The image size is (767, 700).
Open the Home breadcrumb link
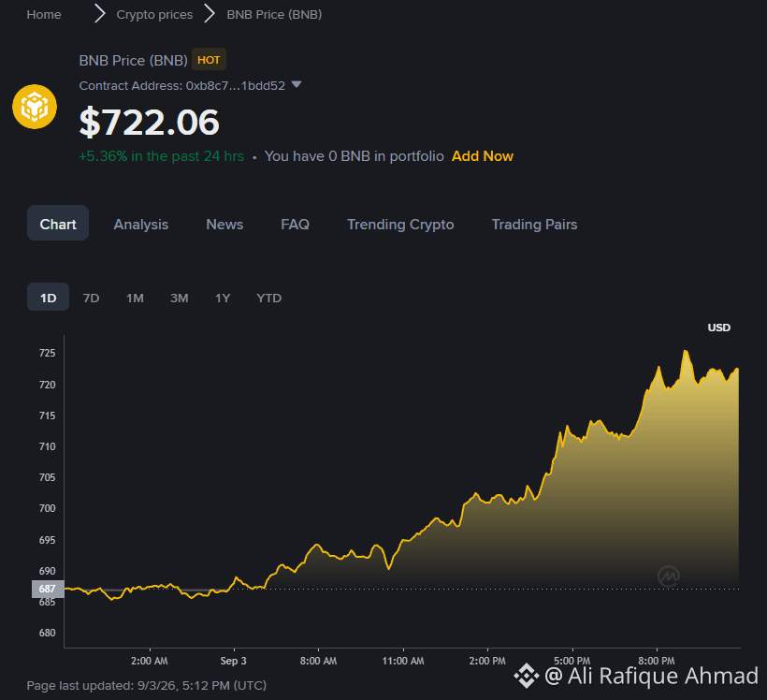44,15
